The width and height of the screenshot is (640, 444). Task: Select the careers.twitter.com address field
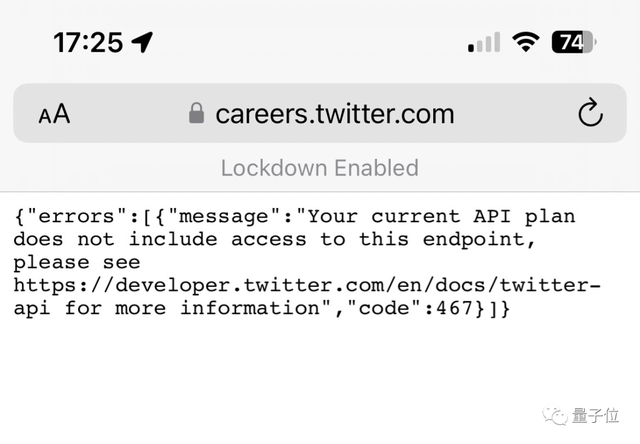(x=334, y=114)
